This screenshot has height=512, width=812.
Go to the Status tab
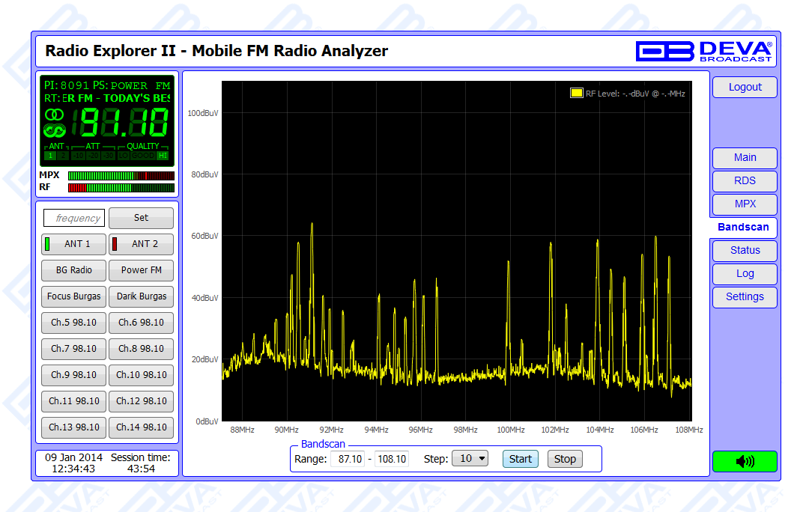745,251
